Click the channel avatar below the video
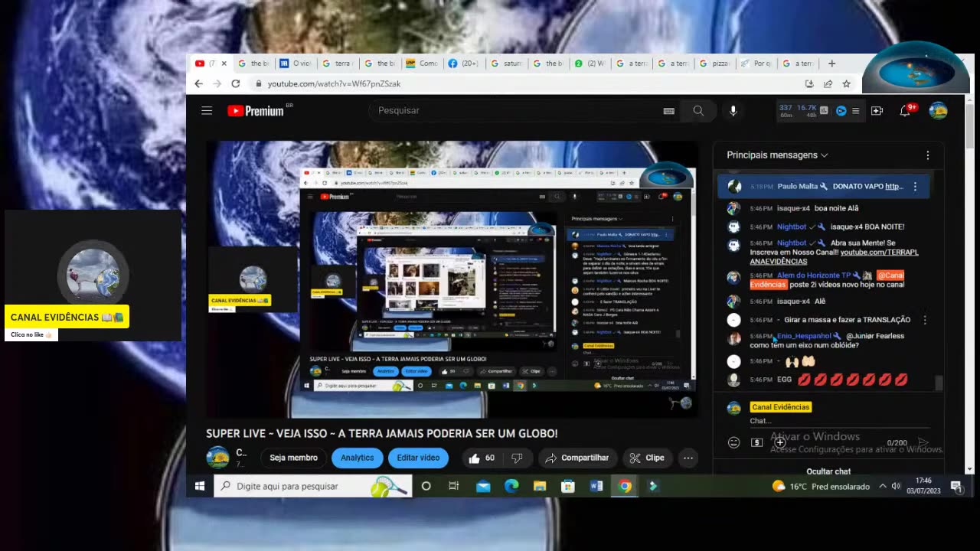The image size is (980, 551). click(218, 458)
